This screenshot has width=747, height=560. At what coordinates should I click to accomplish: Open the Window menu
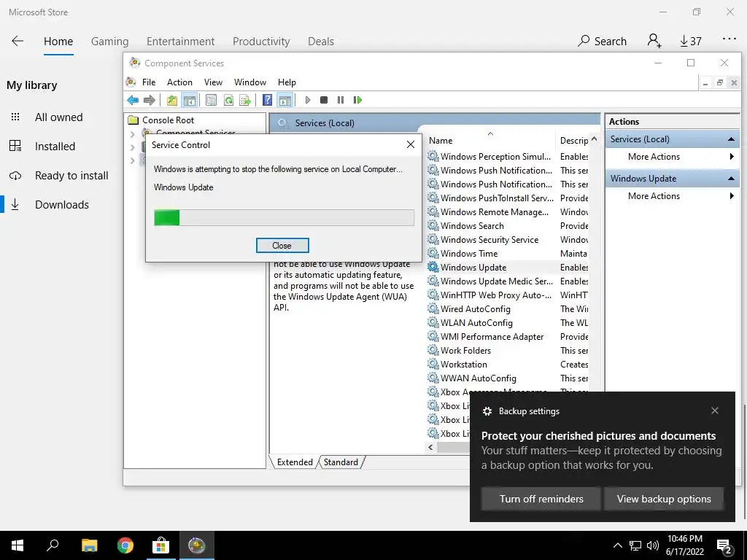point(250,82)
